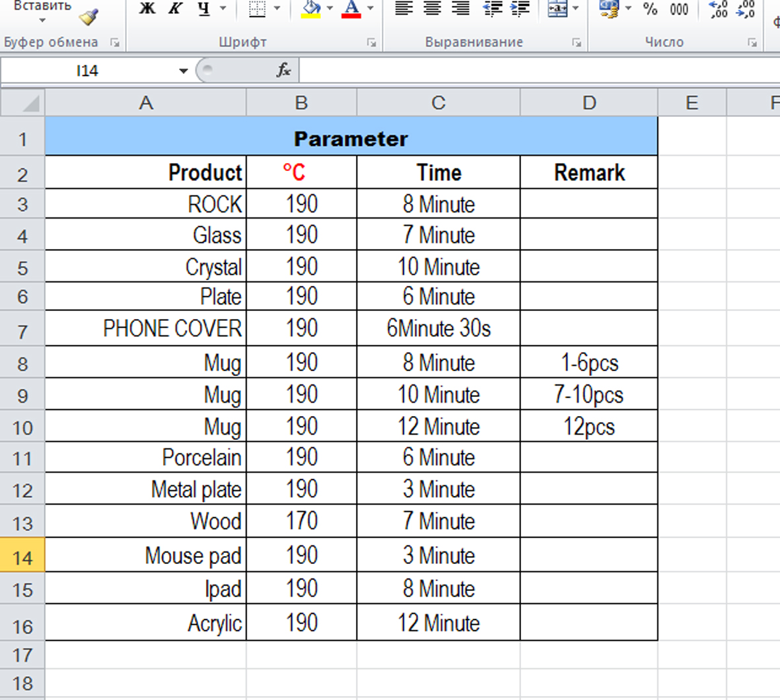
Task: Apply percent style format
Action: (650, 9)
